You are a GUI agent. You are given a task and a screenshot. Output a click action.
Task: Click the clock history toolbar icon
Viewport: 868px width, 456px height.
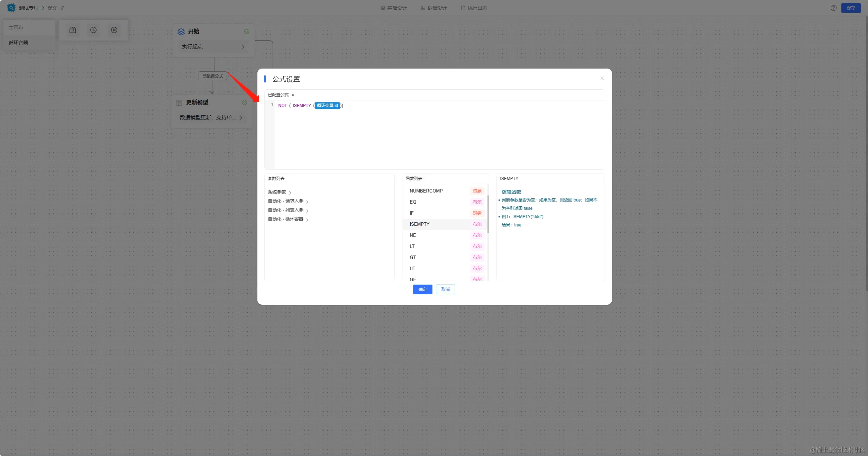pyautogui.click(x=93, y=30)
